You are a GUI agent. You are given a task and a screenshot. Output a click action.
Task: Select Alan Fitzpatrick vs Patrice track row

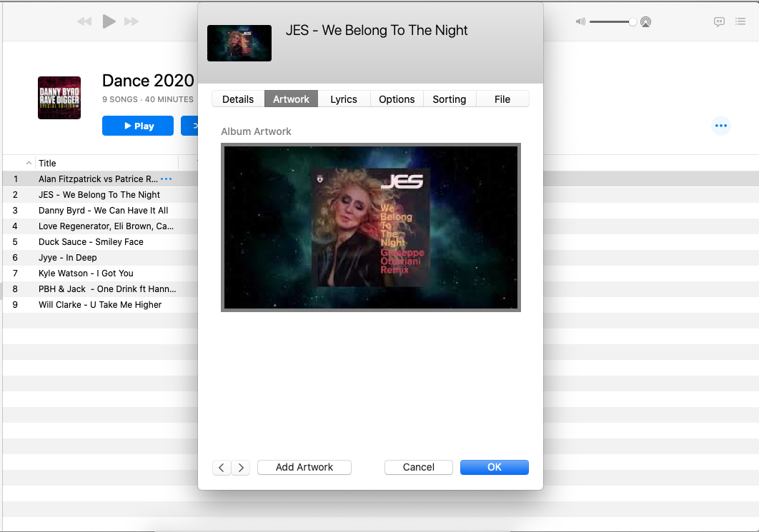pyautogui.click(x=98, y=179)
